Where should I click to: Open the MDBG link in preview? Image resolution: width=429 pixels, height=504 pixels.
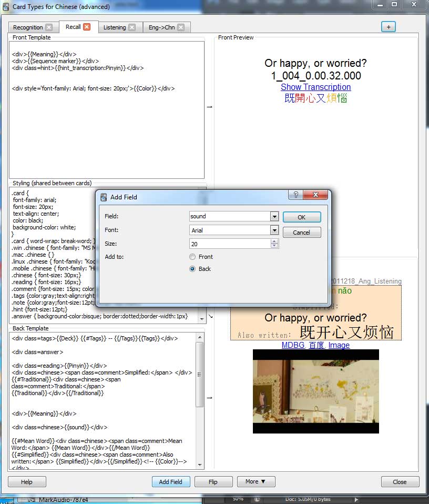pos(293,345)
